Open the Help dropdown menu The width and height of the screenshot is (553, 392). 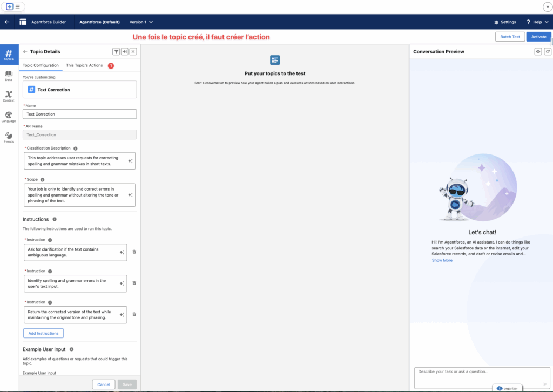coord(537,22)
